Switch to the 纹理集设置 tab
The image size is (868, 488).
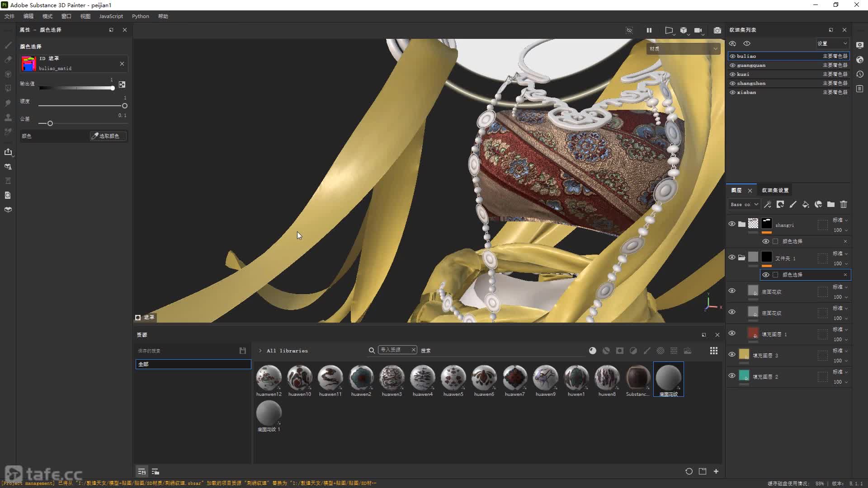(775, 190)
